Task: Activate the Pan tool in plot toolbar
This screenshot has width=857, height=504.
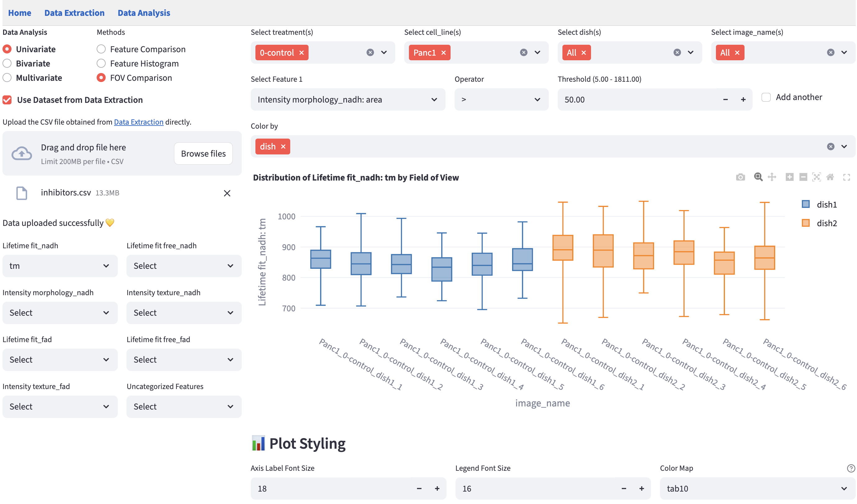Action: click(x=772, y=177)
